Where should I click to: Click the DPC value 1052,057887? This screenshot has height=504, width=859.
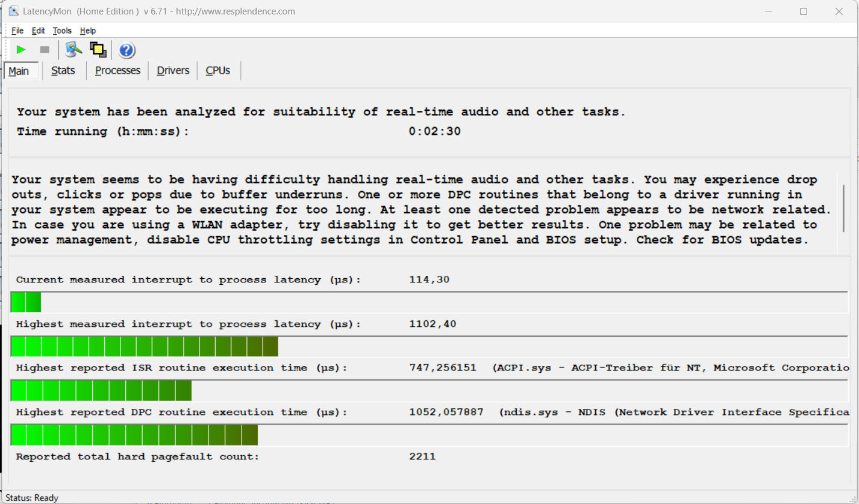click(446, 412)
